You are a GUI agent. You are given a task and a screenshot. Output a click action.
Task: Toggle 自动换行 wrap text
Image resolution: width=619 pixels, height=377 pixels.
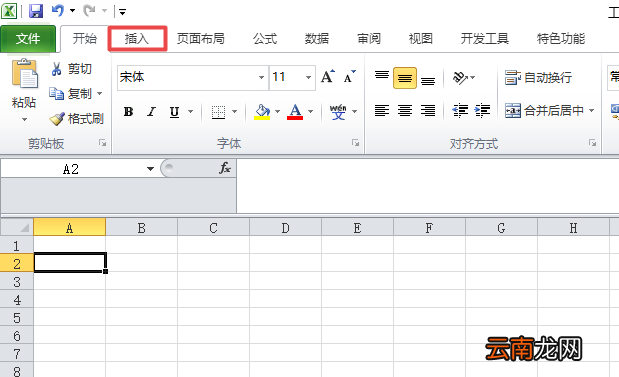click(538, 77)
